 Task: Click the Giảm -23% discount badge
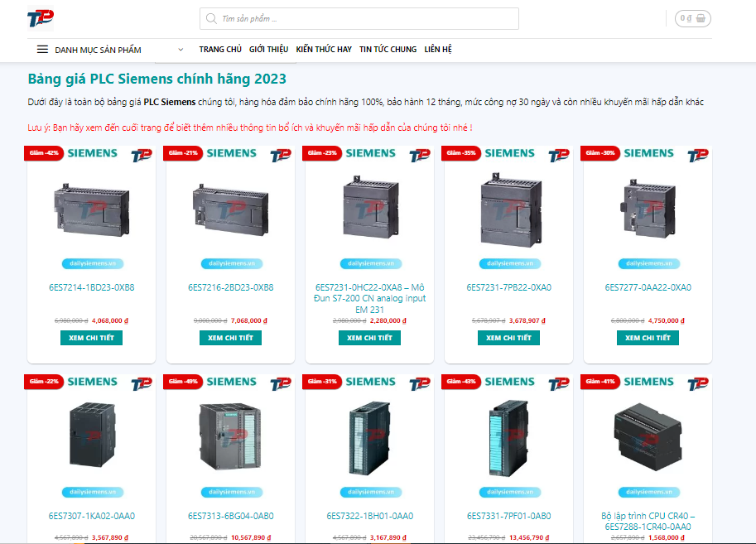[x=322, y=153]
